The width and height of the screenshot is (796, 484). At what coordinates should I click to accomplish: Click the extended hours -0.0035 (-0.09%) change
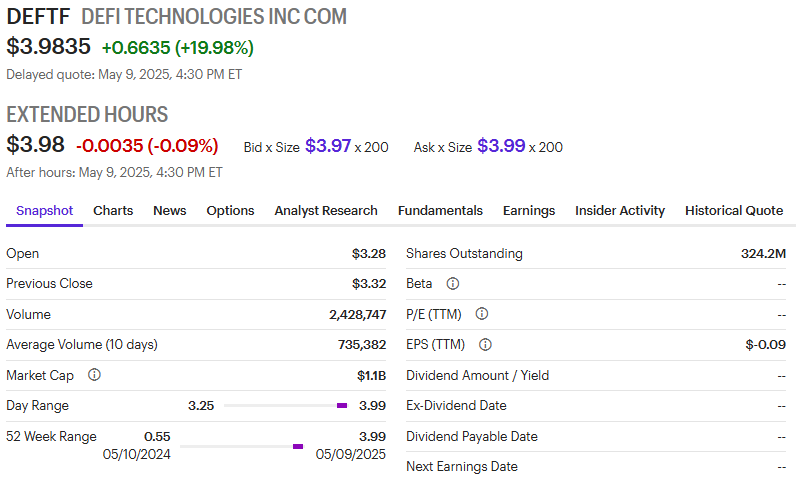(147, 146)
